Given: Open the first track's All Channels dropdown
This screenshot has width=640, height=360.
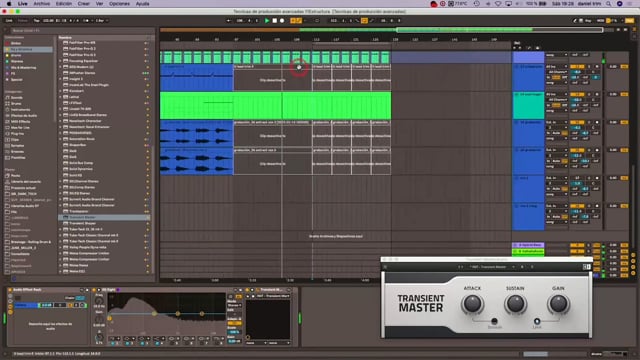Looking at the screenshot, I should [557, 71].
